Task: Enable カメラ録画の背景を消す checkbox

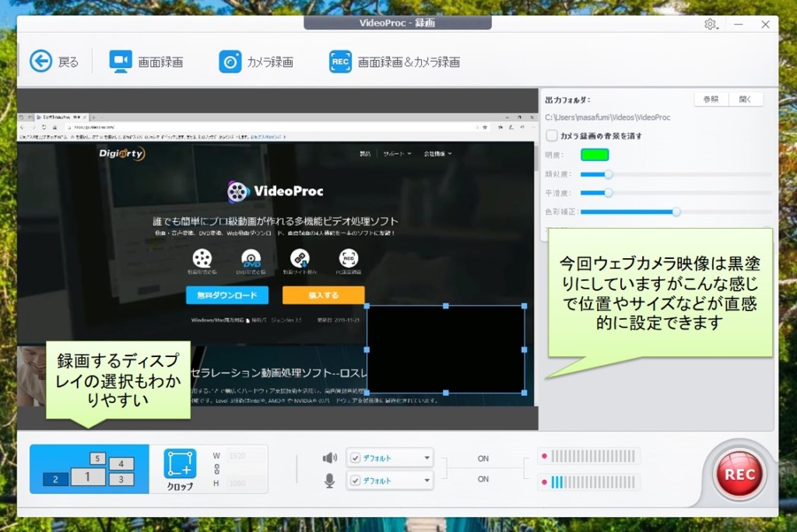Action: (x=552, y=135)
